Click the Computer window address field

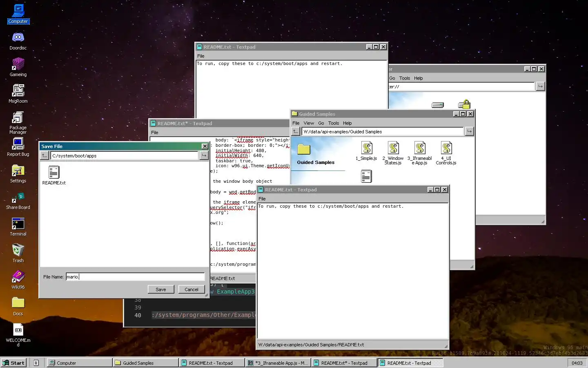tap(461, 87)
